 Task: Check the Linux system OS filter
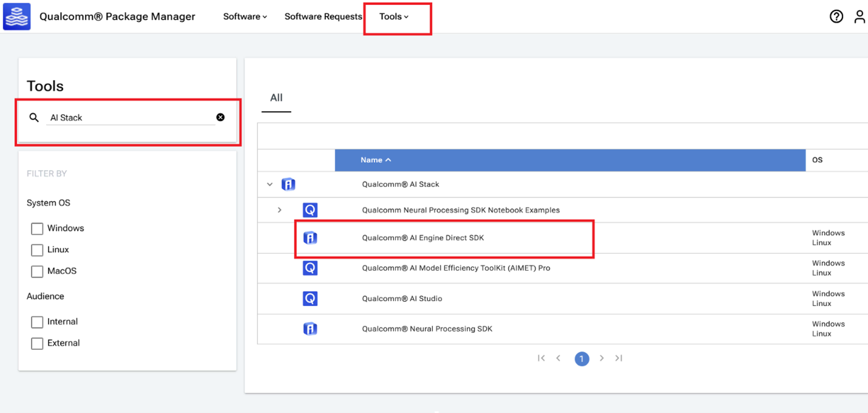(37, 250)
